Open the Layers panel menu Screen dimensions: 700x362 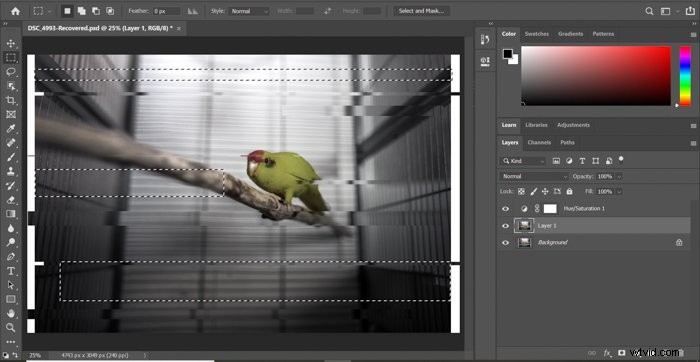[x=693, y=143]
